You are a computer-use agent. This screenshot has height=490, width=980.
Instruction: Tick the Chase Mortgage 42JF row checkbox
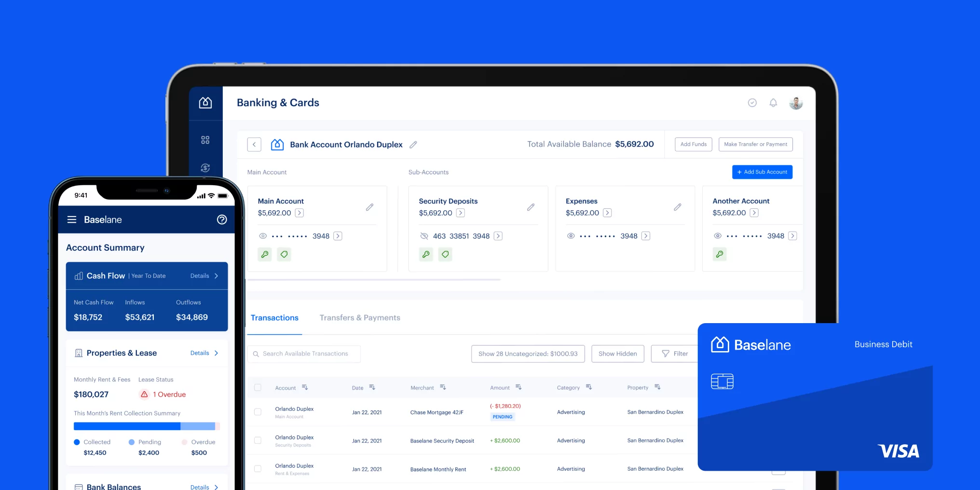click(258, 412)
